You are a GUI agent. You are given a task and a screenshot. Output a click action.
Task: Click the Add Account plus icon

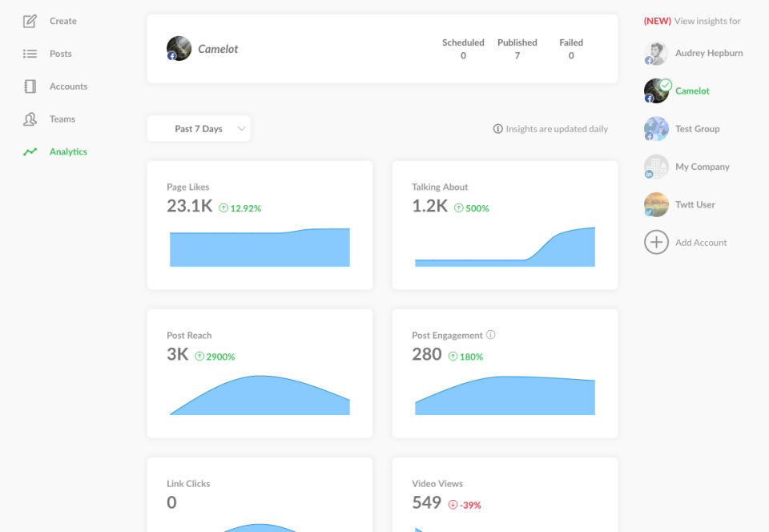click(x=656, y=242)
